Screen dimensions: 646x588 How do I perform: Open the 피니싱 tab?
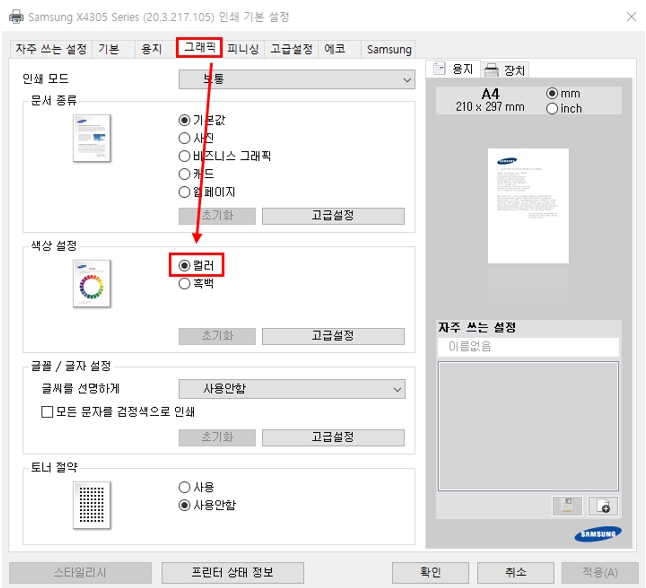point(243,49)
